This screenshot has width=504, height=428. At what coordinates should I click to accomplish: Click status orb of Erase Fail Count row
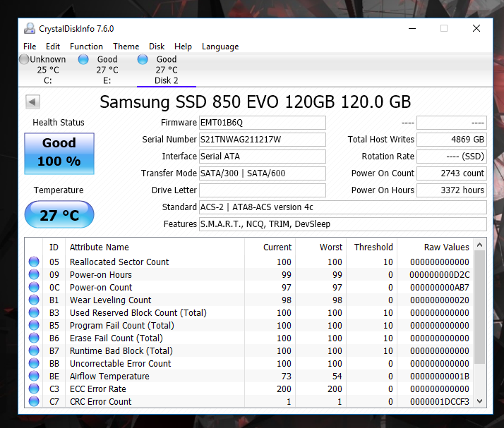[x=34, y=338]
